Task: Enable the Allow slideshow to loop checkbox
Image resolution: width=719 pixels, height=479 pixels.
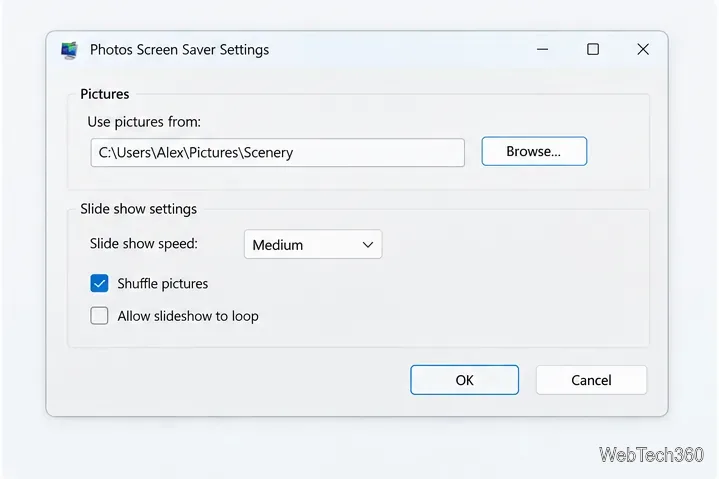Action: [99, 316]
